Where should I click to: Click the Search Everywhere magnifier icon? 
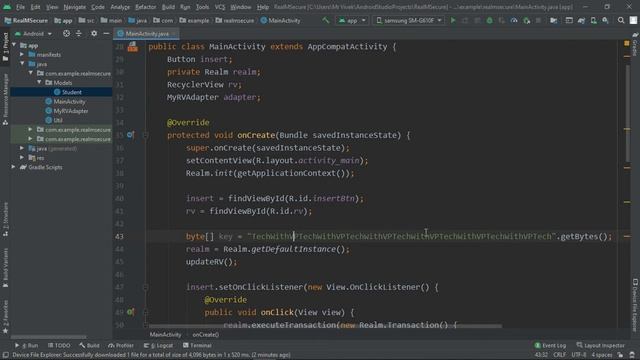[x=621, y=20]
